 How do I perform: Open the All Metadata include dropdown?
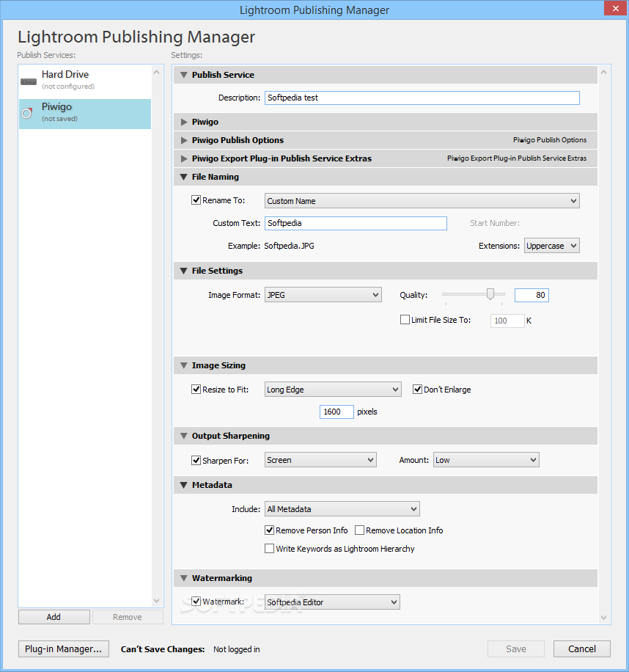[342, 509]
